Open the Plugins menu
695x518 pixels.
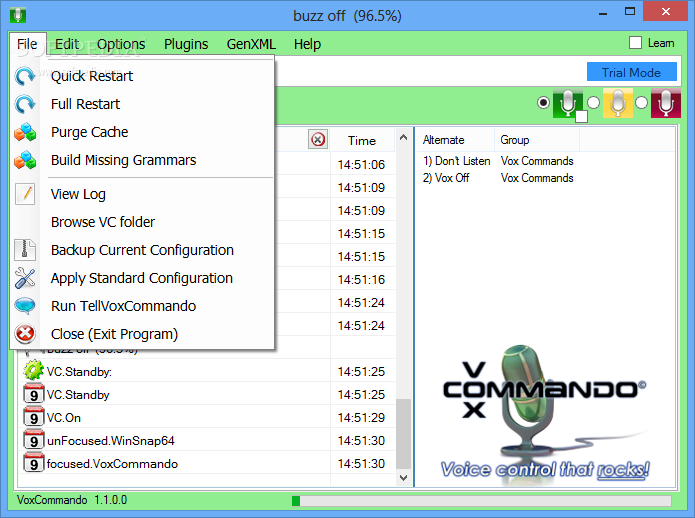186,44
